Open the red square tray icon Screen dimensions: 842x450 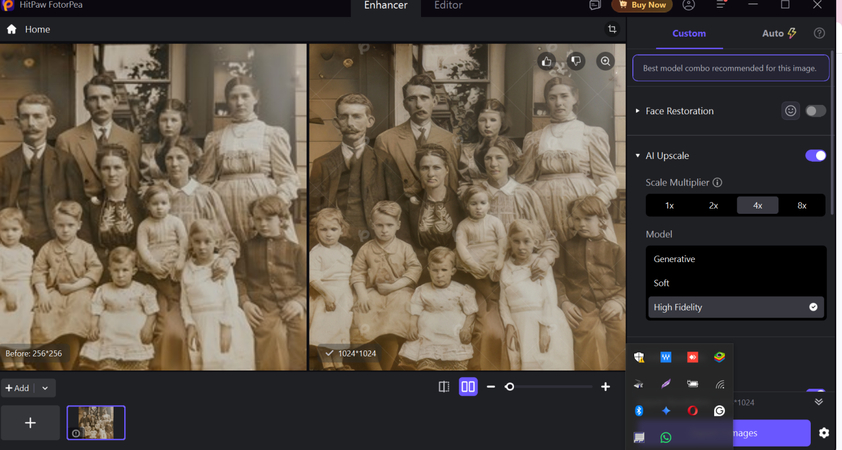coord(693,357)
